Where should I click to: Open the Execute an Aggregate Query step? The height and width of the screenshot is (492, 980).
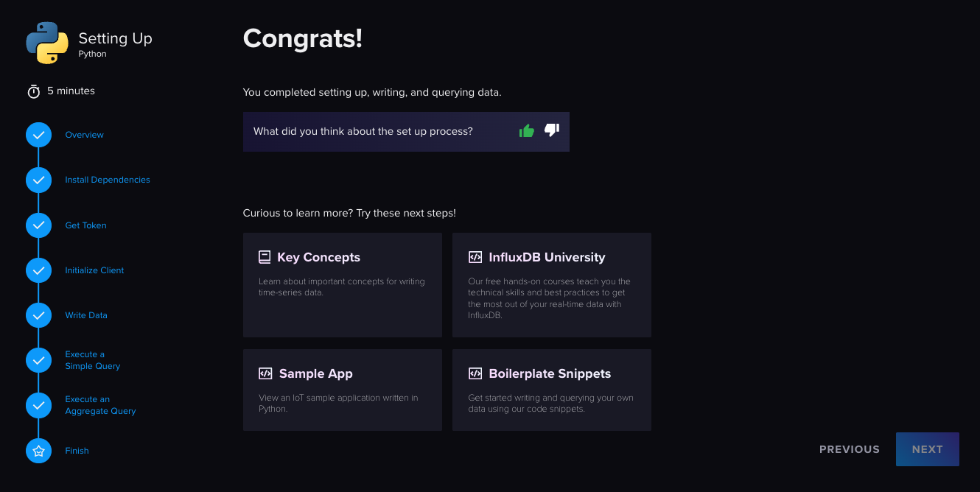[100, 404]
